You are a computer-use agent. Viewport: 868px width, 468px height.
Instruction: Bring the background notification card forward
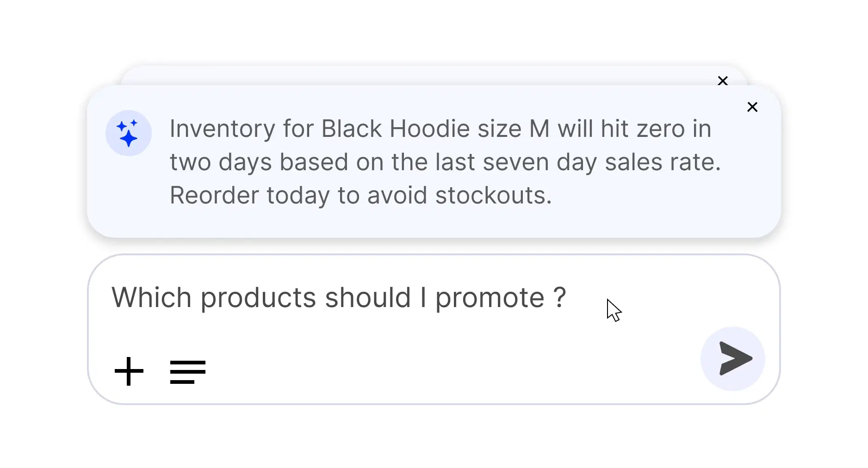[416, 75]
